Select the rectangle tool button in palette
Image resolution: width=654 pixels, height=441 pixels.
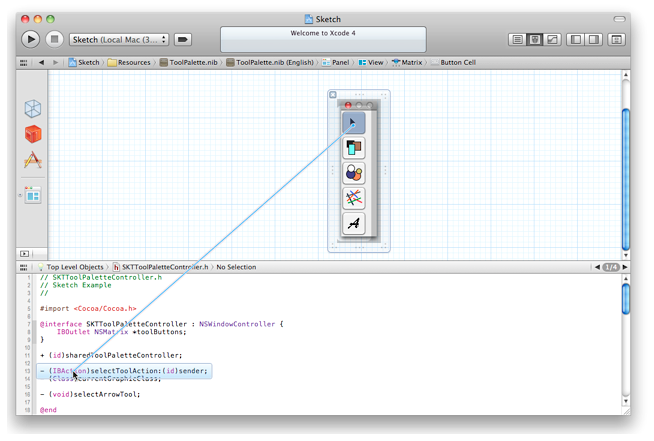[x=354, y=148]
